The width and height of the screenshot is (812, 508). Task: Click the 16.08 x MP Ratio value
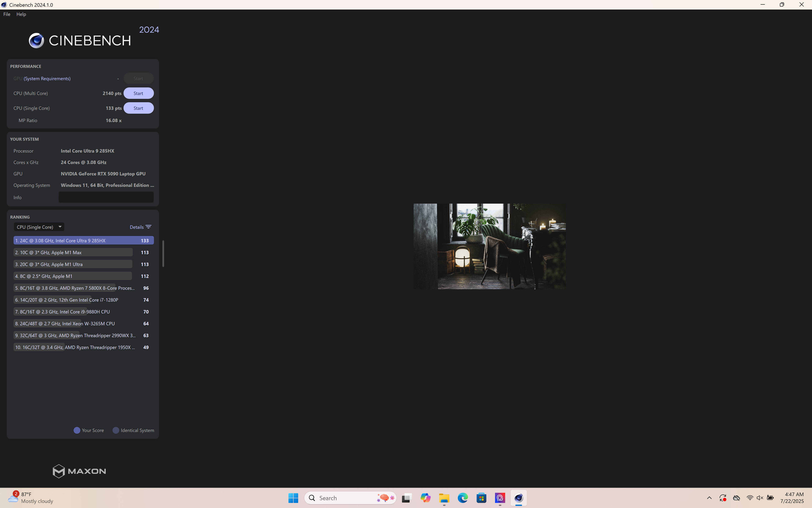[114, 120]
